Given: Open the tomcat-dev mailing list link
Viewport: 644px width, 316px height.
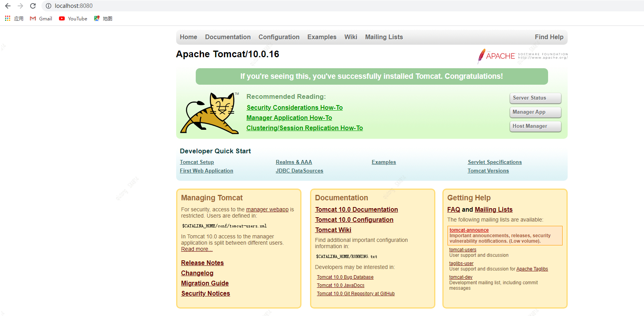Looking at the screenshot, I should 461,277.
